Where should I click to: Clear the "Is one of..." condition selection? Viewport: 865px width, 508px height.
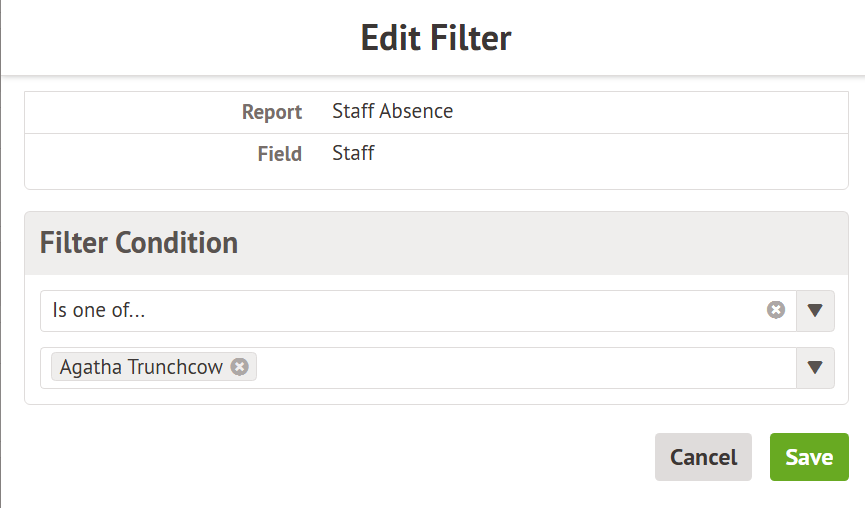(x=776, y=310)
